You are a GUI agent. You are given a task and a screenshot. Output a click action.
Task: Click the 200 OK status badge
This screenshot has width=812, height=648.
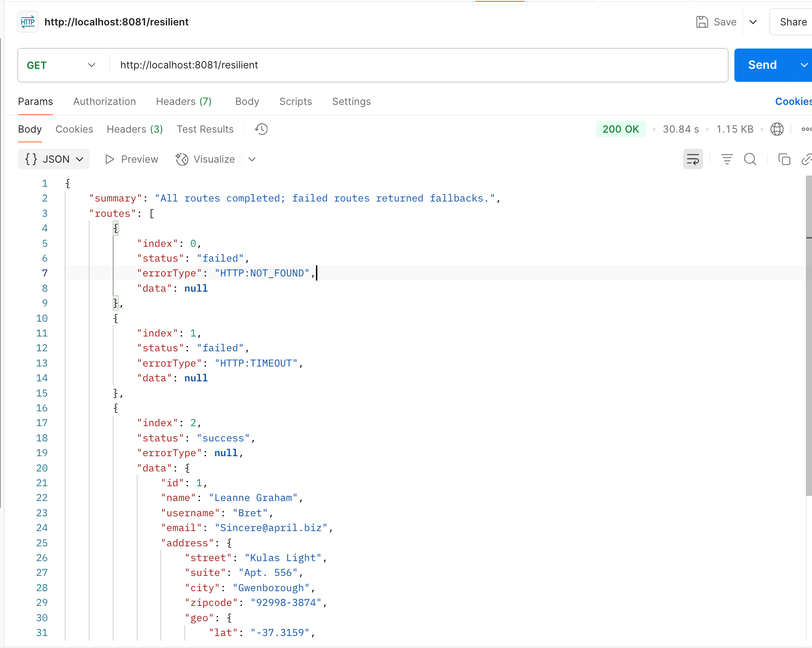(621, 129)
